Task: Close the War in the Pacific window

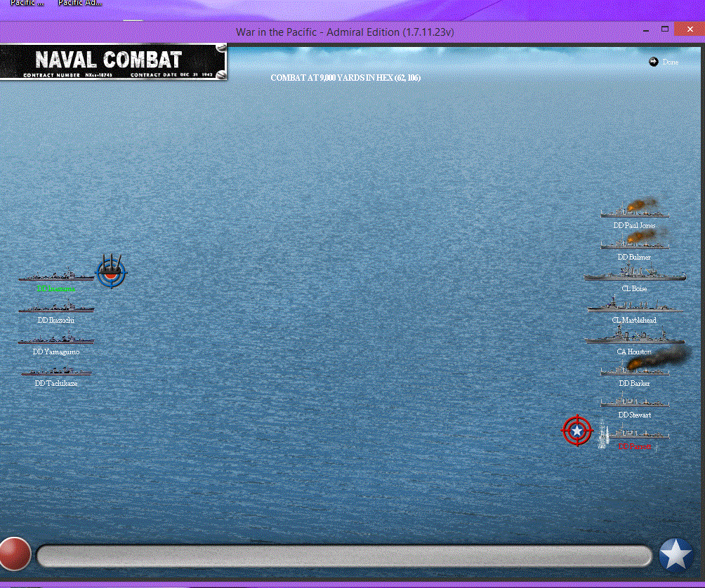Action: click(690, 29)
